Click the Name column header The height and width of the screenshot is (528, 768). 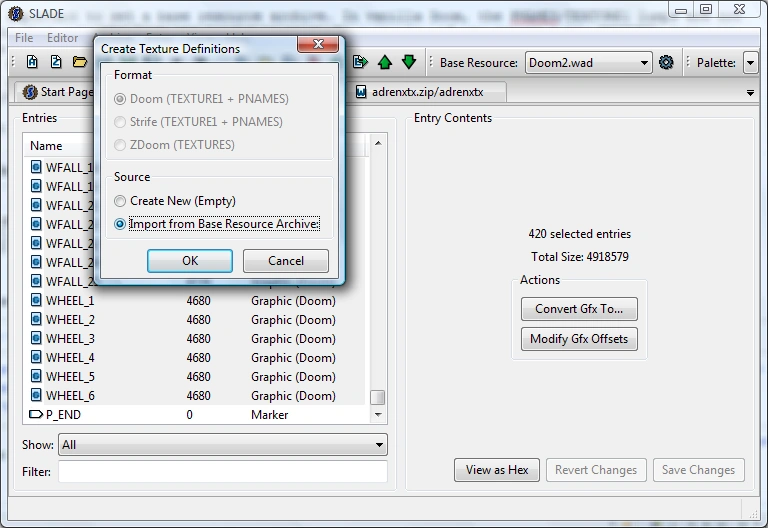[x=46, y=146]
